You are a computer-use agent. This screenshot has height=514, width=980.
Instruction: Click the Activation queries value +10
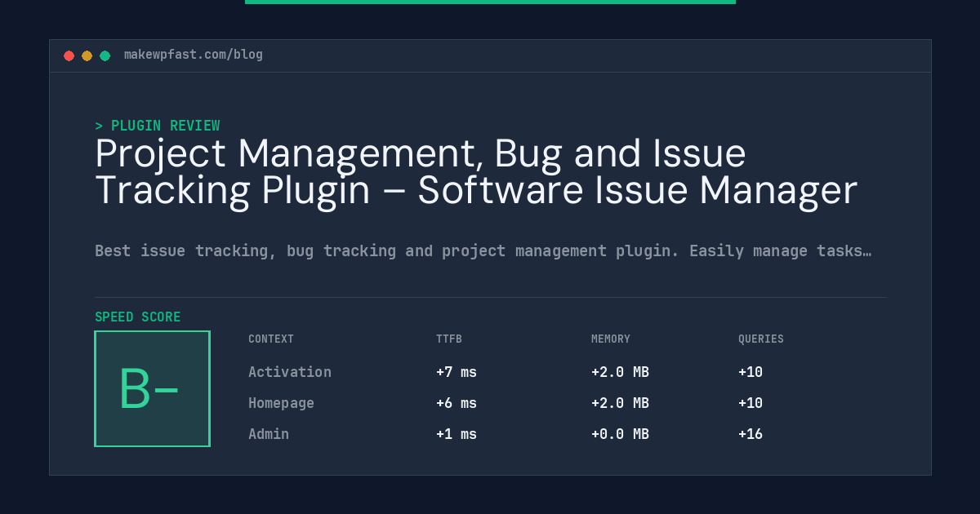click(x=751, y=372)
